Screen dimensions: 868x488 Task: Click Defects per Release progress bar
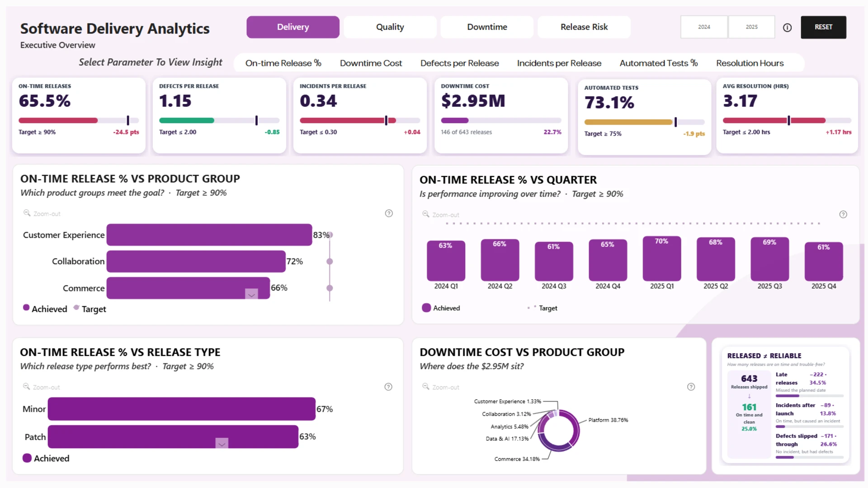click(219, 121)
